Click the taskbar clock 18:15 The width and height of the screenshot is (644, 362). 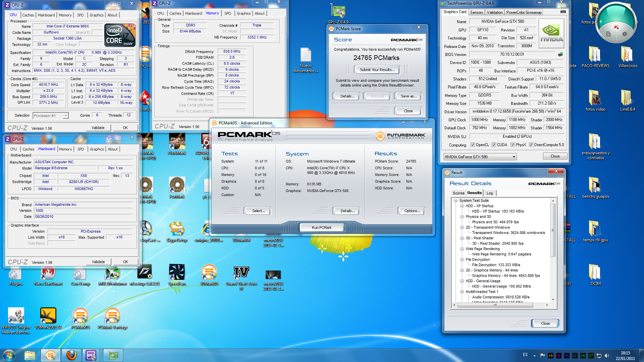pyautogui.click(x=625, y=353)
